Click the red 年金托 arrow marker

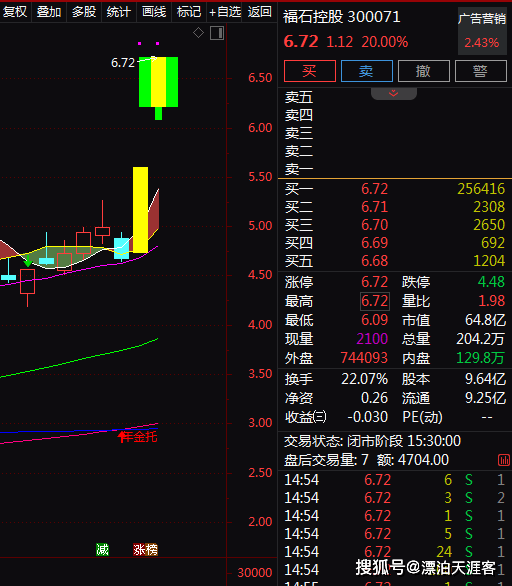pos(137,437)
